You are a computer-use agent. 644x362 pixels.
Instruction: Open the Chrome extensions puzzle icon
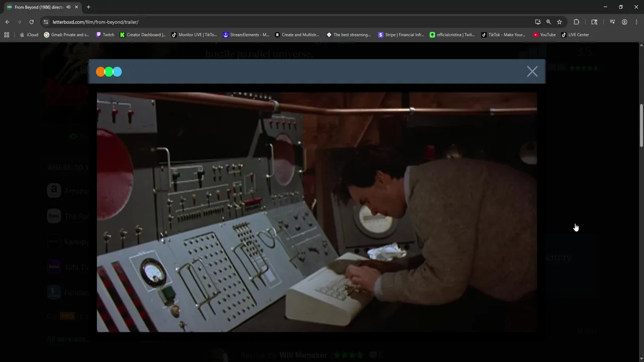[577, 22]
